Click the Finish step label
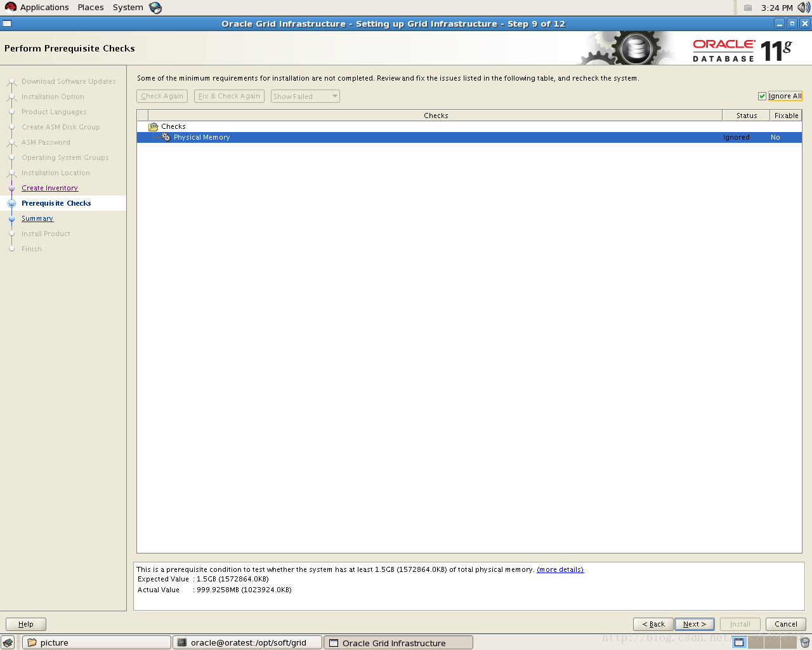This screenshot has height=650, width=812. [x=32, y=249]
